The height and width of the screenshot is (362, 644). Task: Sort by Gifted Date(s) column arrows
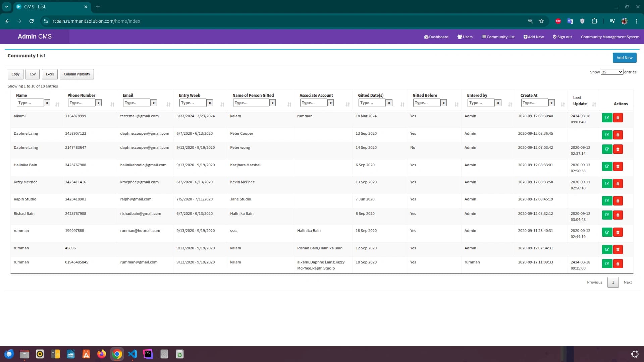402,105
